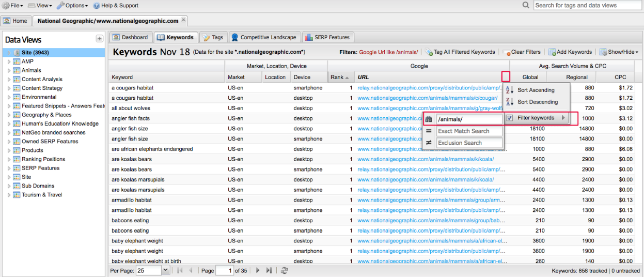Viewport: 644px width, 277px height.
Task: Open the Show/Hide dropdown
Action: (x=619, y=52)
